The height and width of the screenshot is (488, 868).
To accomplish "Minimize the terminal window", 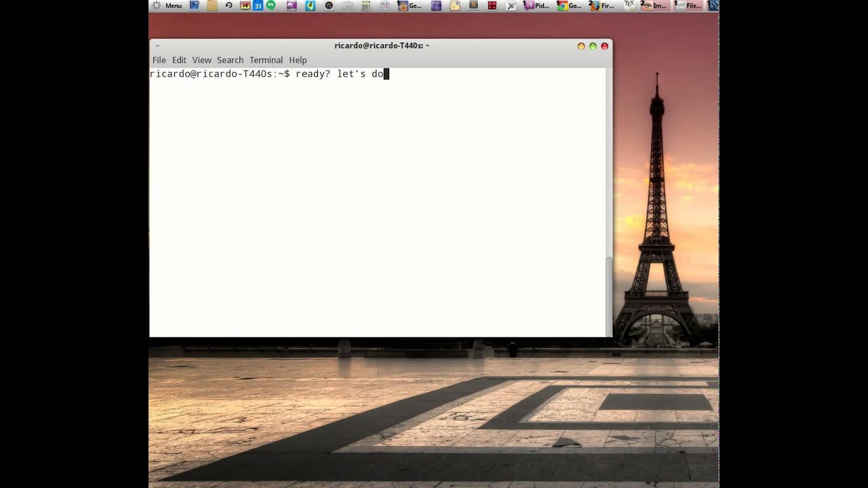I will tap(581, 46).
